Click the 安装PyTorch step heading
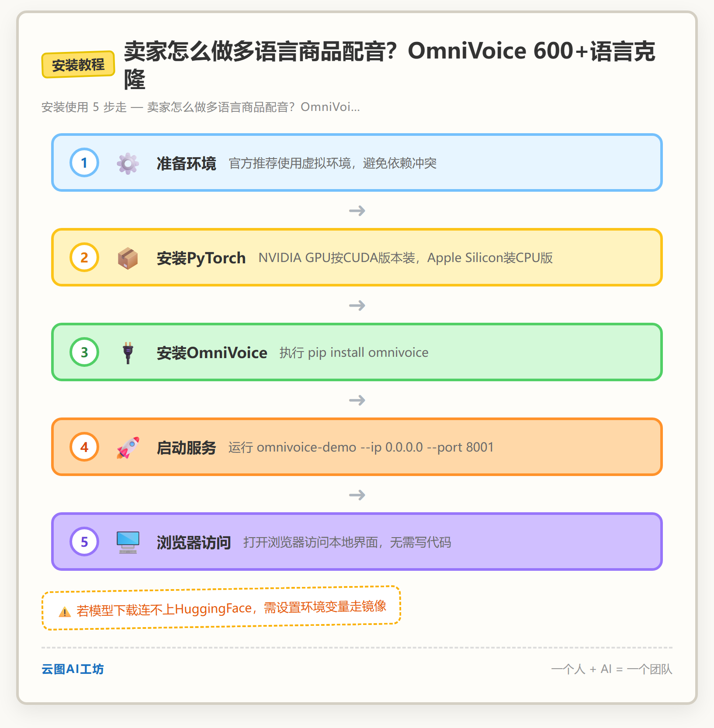 (x=201, y=258)
